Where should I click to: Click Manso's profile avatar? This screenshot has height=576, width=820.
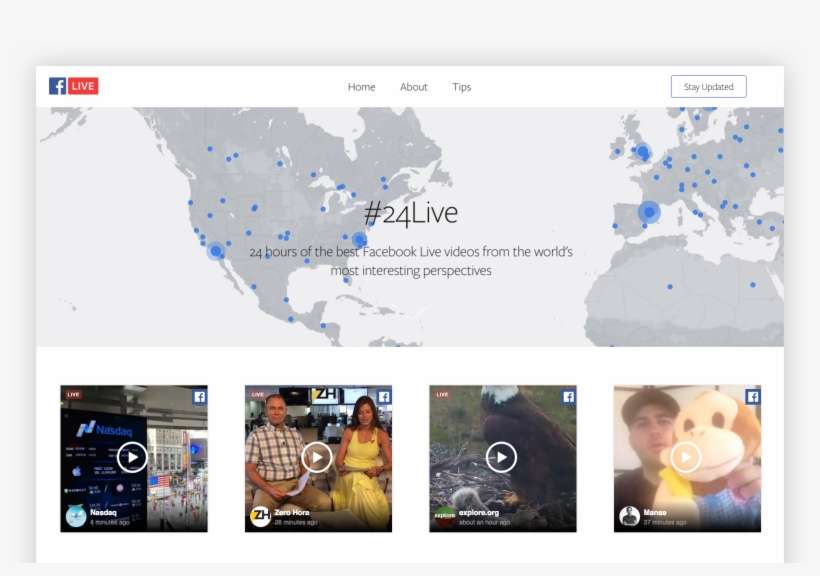pos(629,514)
